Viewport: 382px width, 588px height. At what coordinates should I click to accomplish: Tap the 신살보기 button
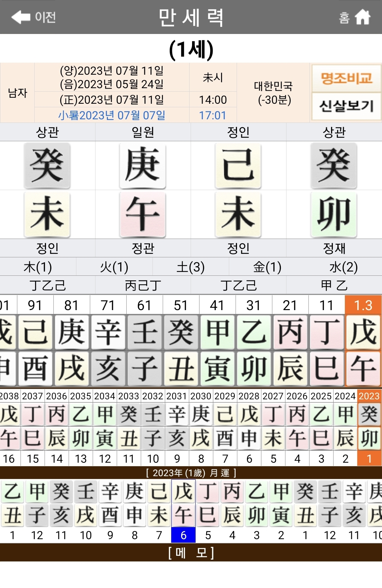tap(346, 106)
